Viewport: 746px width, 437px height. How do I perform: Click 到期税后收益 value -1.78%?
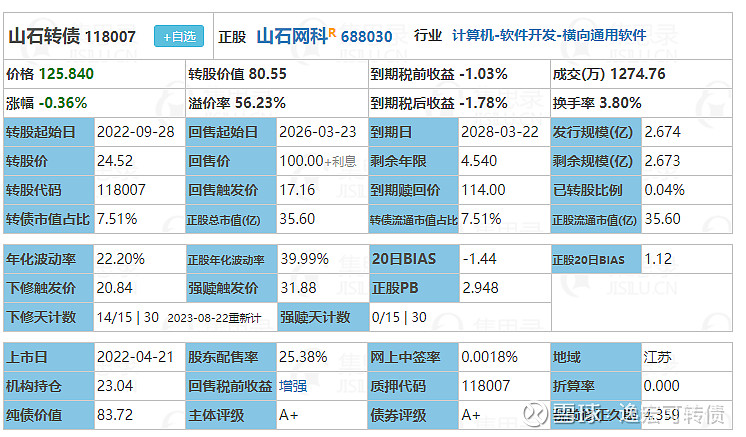[x=483, y=103]
